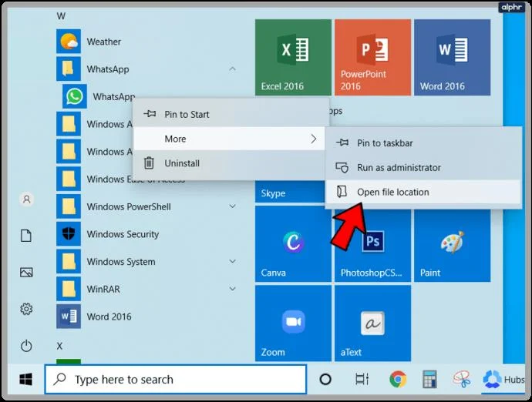532x402 pixels.
Task: Open the Excel 2016 tile
Action: (x=293, y=57)
